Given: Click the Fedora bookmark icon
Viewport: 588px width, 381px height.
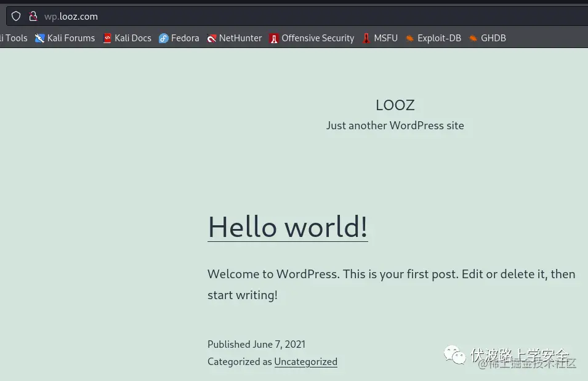Looking at the screenshot, I should (x=164, y=38).
